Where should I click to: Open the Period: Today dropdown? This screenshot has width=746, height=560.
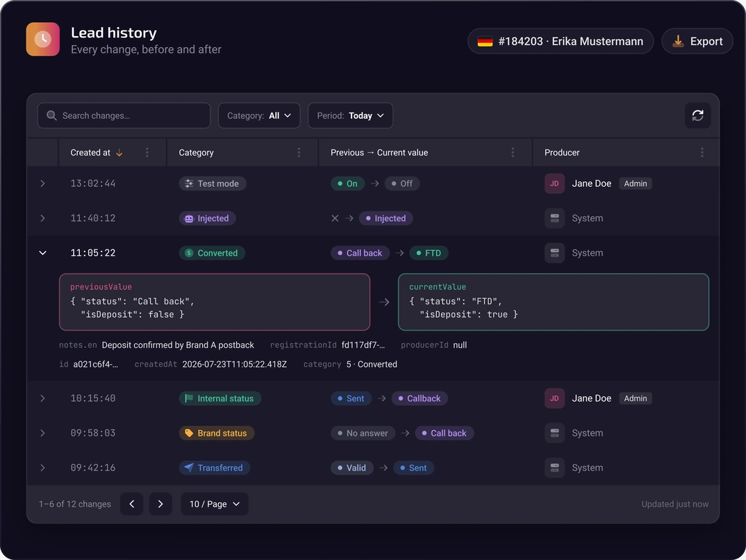click(x=350, y=115)
